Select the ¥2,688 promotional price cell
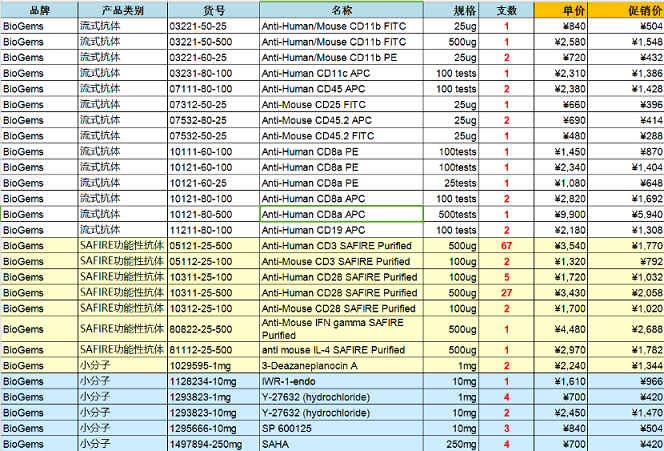This screenshot has width=664, height=451. [x=626, y=329]
